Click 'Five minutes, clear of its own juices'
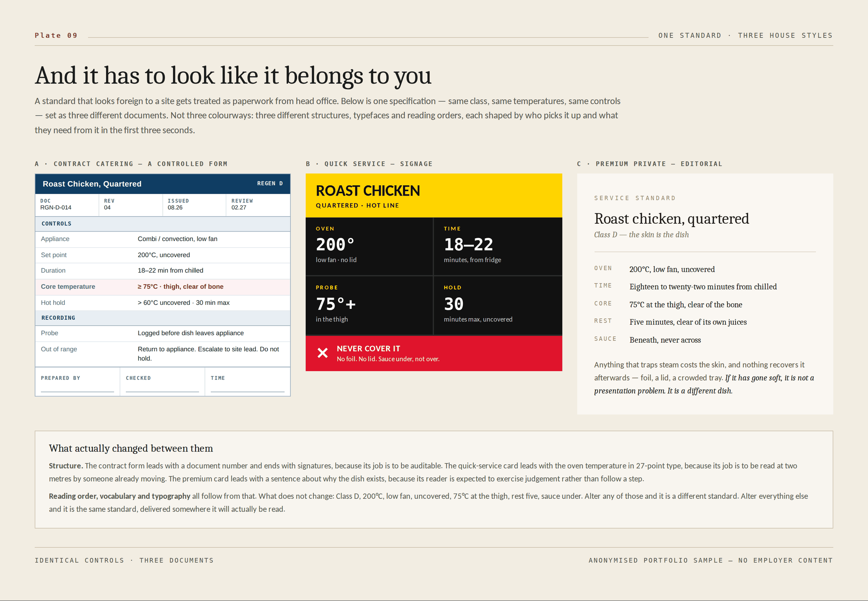This screenshot has height=601, width=868. coord(688,322)
